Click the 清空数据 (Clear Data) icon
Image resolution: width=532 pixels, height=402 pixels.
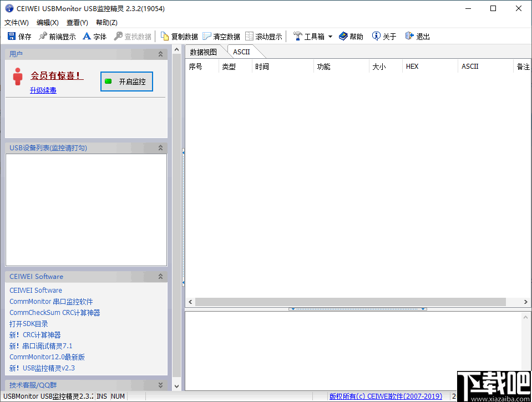point(221,36)
